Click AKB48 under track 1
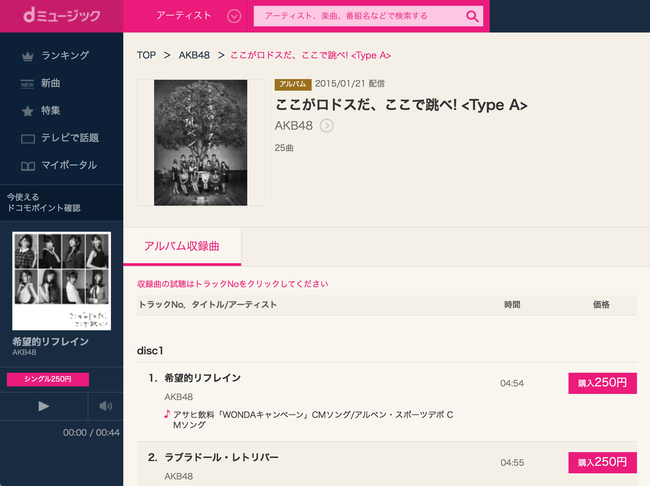 click(179, 397)
